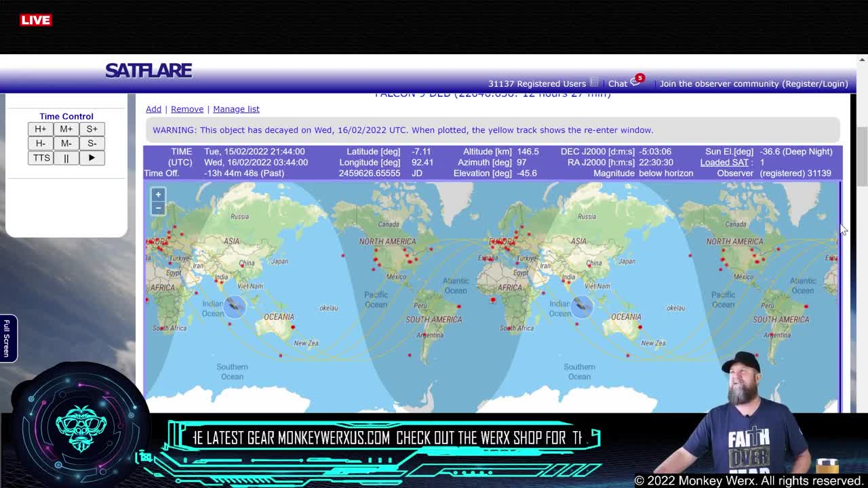The width and height of the screenshot is (868, 488).
Task: Click the page vertical scrollbar thumb
Action: pyautogui.click(x=862, y=156)
